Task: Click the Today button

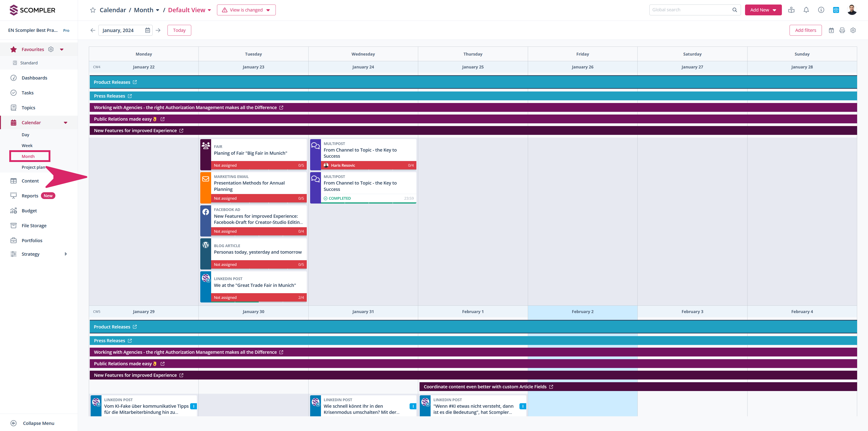Action: pyautogui.click(x=179, y=30)
